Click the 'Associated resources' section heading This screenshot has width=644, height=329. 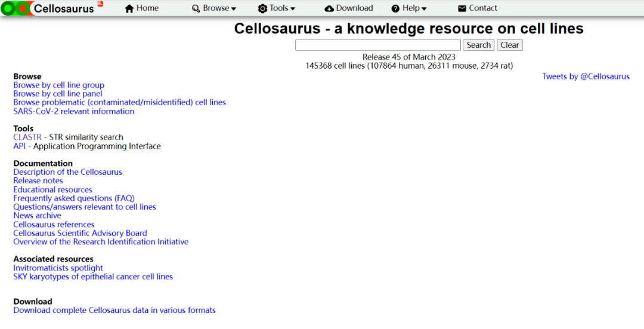point(54,259)
